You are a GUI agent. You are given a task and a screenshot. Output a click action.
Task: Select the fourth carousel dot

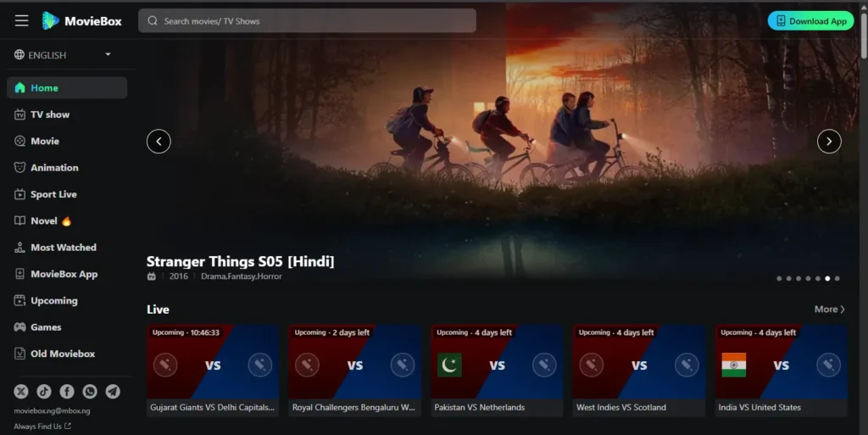808,278
